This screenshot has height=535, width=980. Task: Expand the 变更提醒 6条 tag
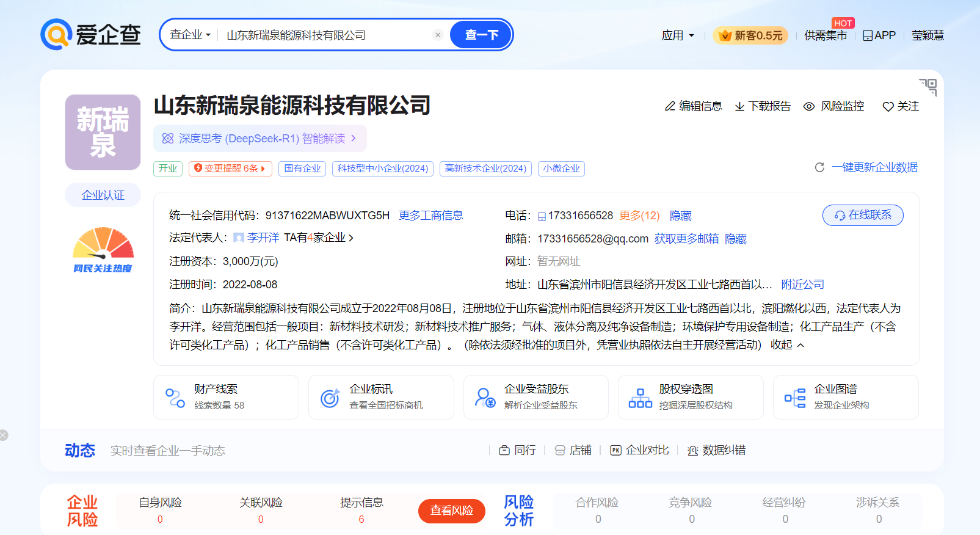230,169
